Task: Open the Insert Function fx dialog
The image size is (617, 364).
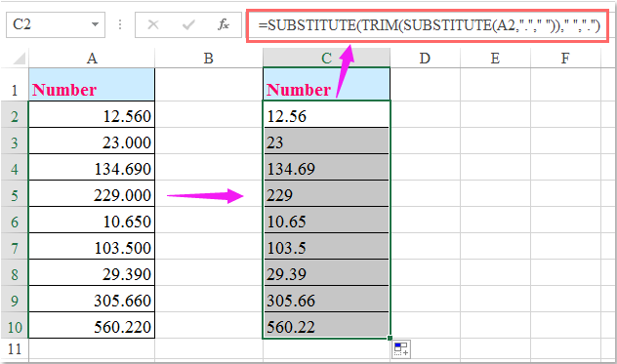Action: coord(224,24)
